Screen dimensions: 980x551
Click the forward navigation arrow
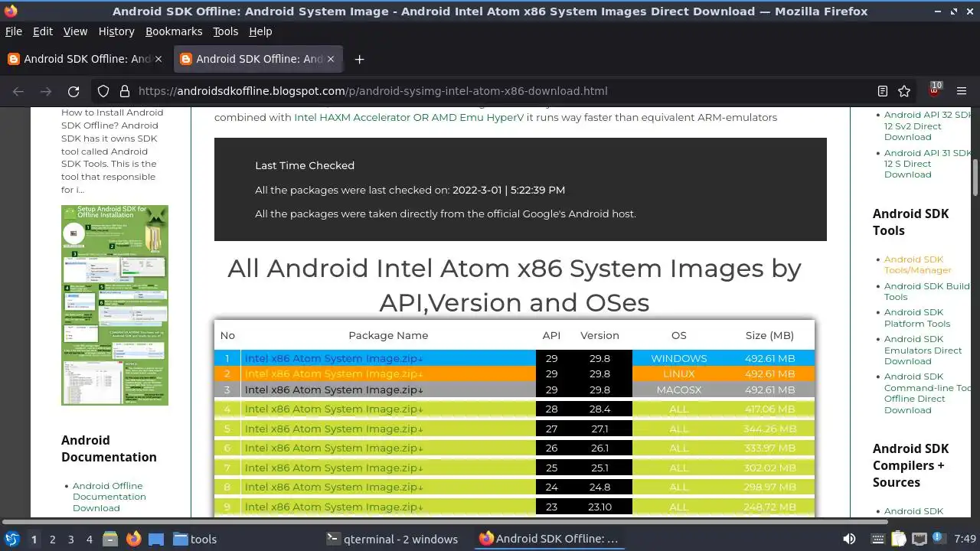(x=46, y=91)
